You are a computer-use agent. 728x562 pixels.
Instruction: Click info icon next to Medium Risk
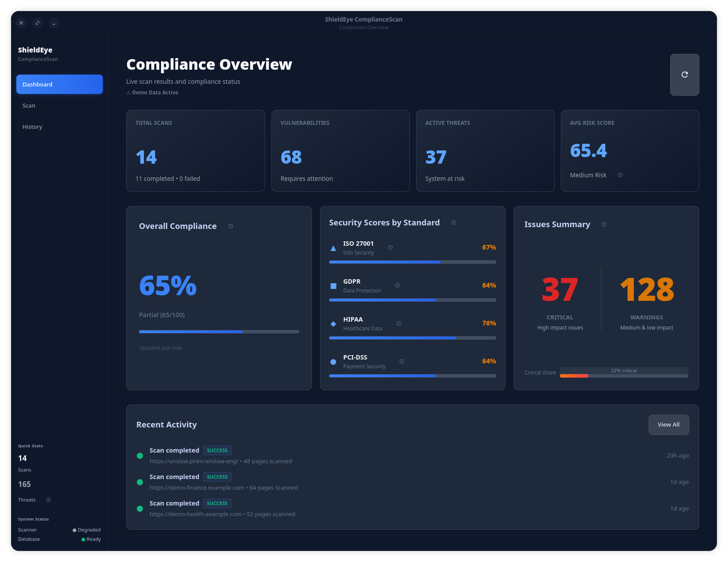620,175
